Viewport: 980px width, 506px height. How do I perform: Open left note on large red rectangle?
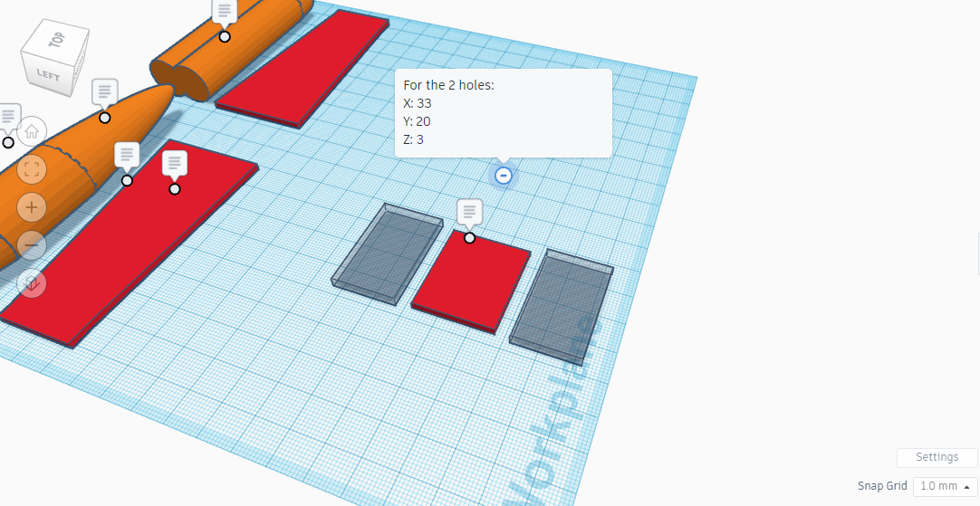(127, 157)
